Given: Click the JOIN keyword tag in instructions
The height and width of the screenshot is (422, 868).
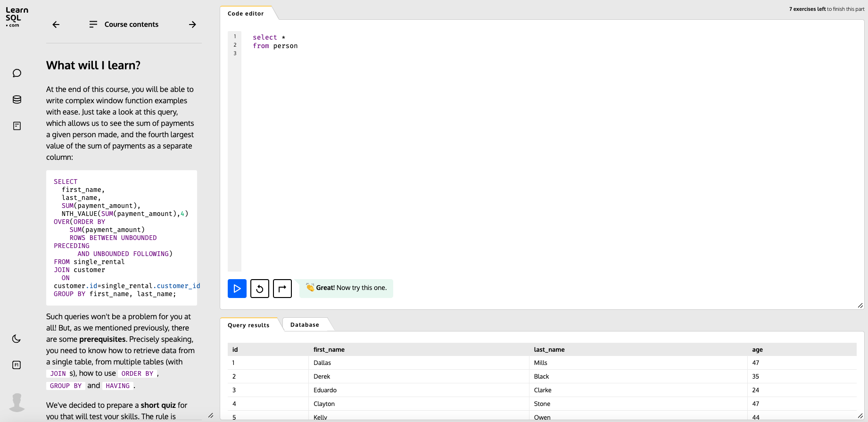Looking at the screenshot, I should [x=58, y=373].
